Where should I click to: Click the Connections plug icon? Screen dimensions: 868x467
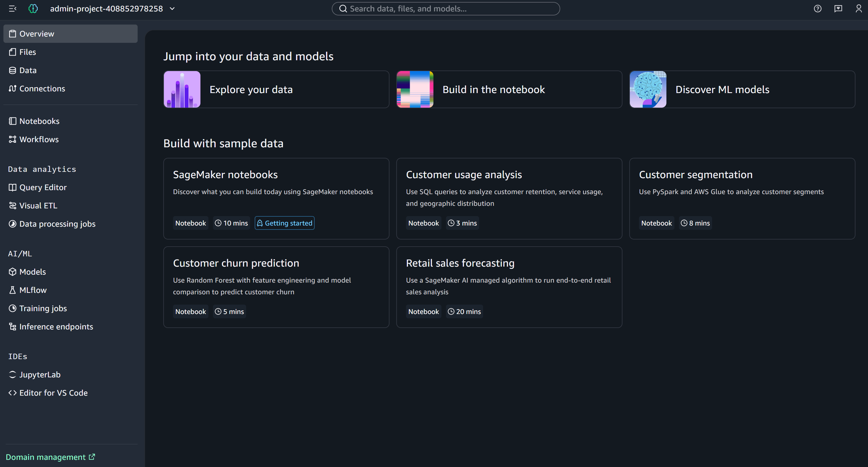click(x=13, y=88)
